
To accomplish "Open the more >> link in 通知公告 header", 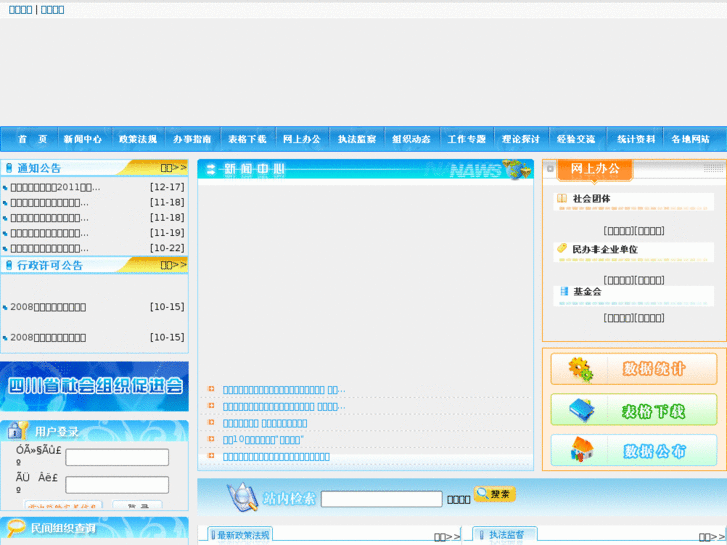I will pyautogui.click(x=173, y=167).
